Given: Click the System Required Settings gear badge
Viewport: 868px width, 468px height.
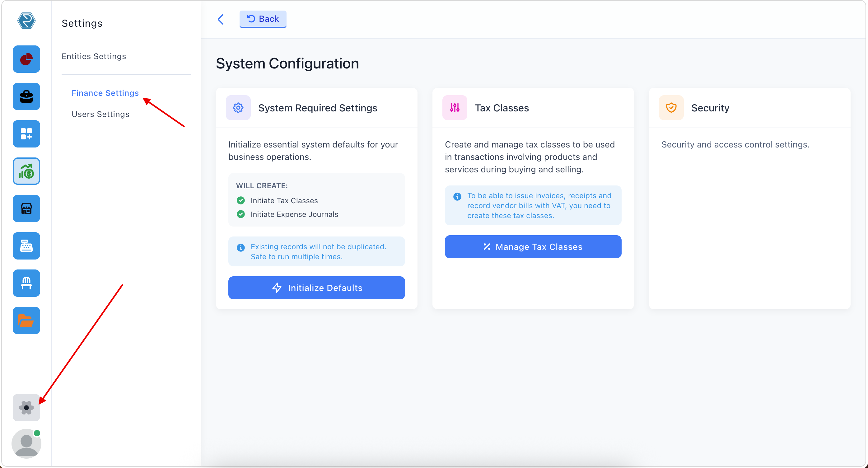Looking at the screenshot, I should coord(238,107).
